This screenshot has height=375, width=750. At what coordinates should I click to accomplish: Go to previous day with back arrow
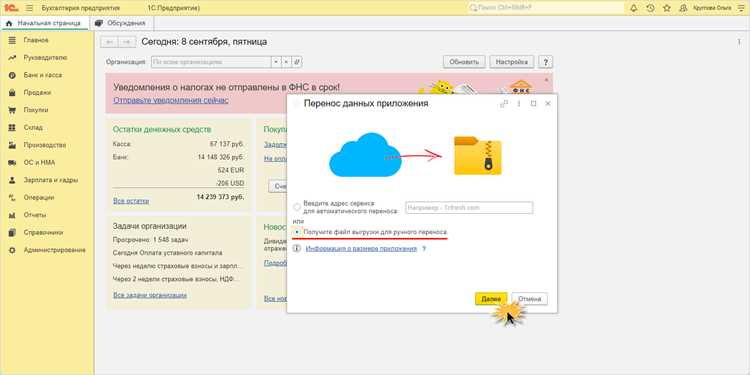(110, 42)
